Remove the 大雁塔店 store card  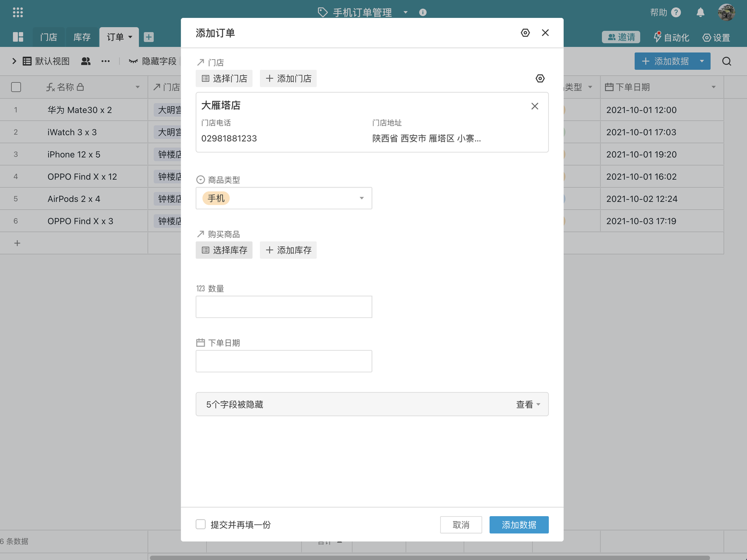pyautogui.click(x=535, y=106)
